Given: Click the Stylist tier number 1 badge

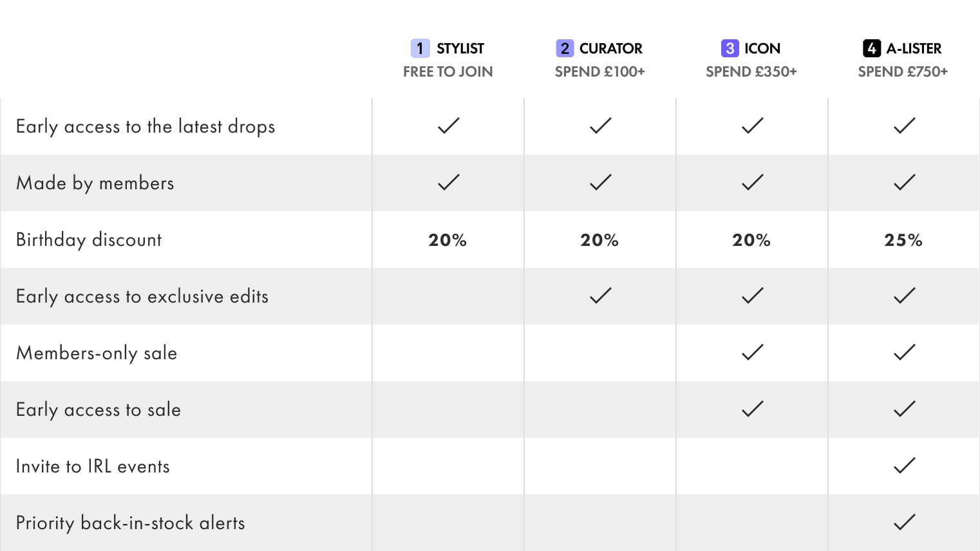Looking at the screenshot, I should (420, 48).
